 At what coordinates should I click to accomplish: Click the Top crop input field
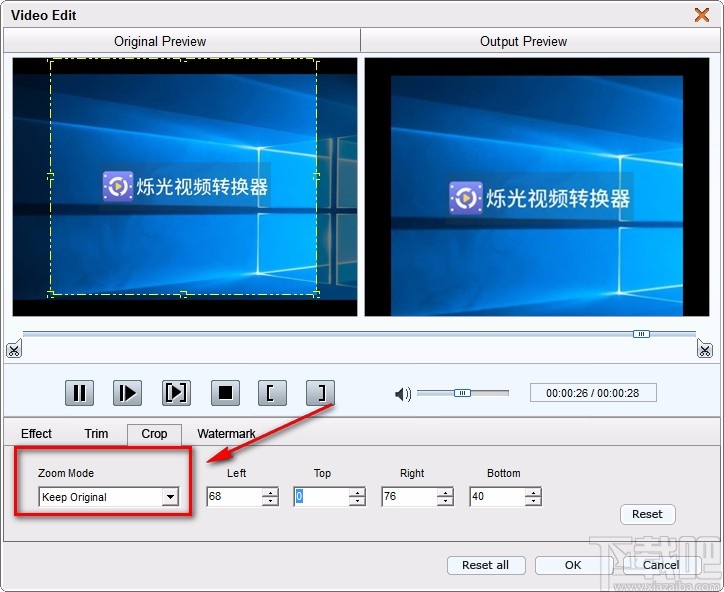(x=321, y=496)
